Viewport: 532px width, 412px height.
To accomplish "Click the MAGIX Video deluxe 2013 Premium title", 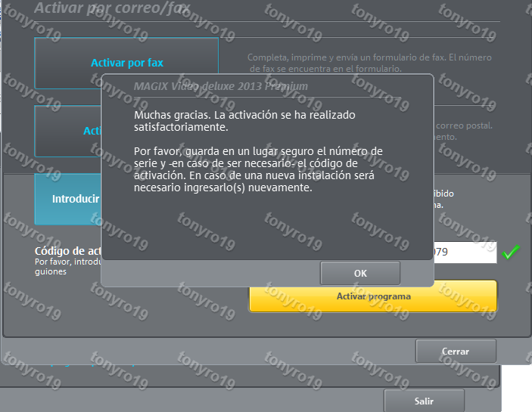I will coord(220,86).
